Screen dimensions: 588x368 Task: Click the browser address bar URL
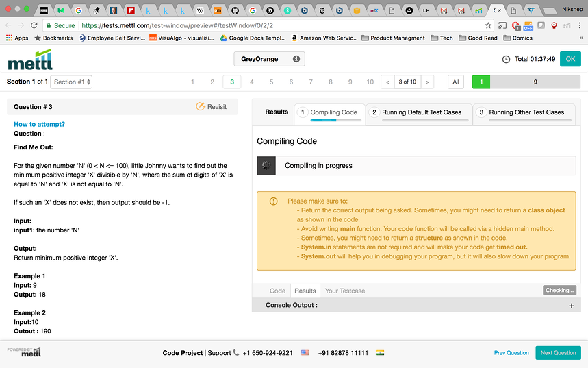click(177, 25)
